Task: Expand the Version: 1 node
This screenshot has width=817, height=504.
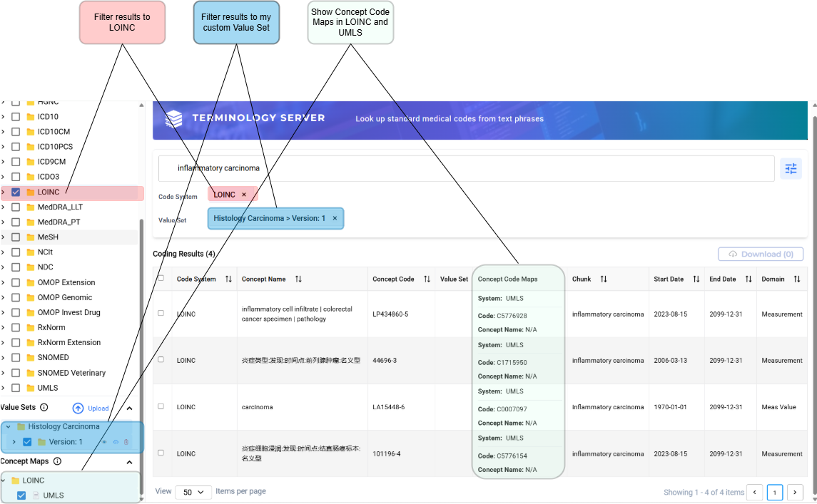Action: click(x=14, y=442)
